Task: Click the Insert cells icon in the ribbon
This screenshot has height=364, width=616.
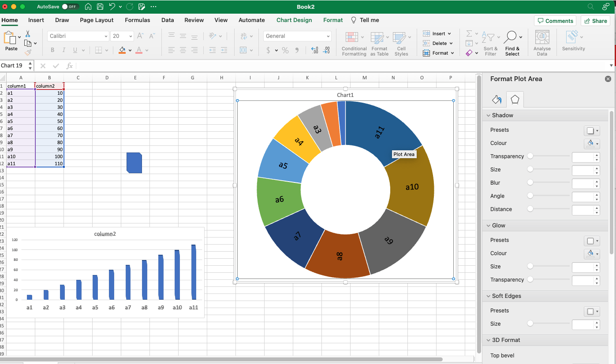Action: [x=426, y=33]
